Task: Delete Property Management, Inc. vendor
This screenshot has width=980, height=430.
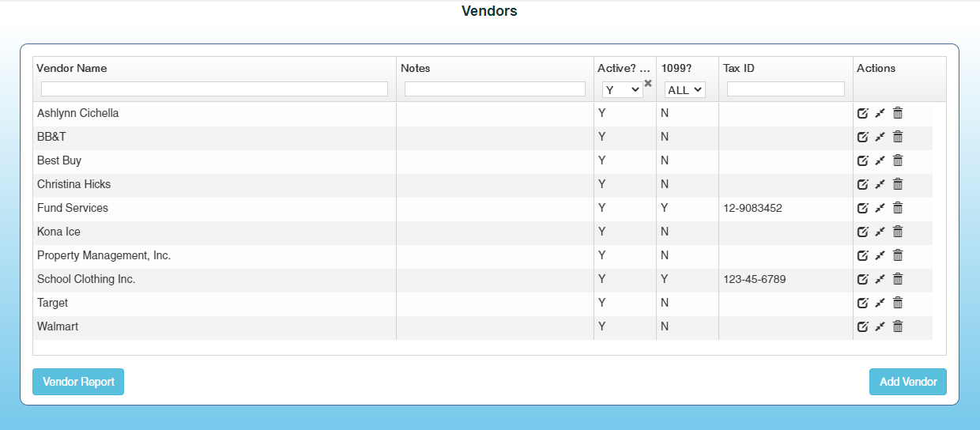Action: (898, 255)
